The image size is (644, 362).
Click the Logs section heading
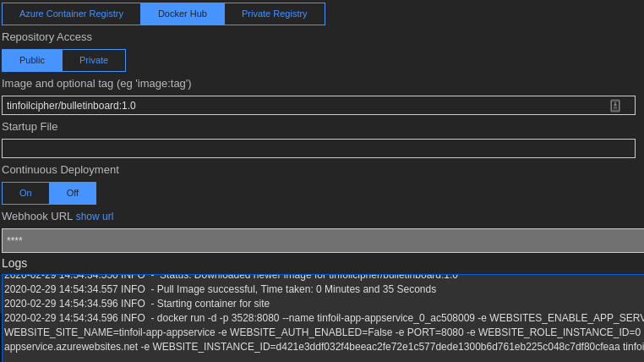coord(14,263)
